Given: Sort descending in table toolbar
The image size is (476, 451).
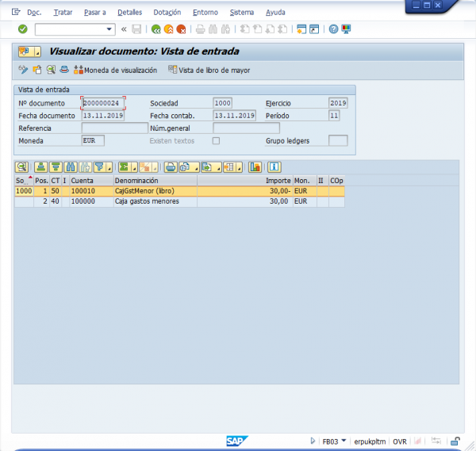Looking at the screenshot, I should coord(56,167).
